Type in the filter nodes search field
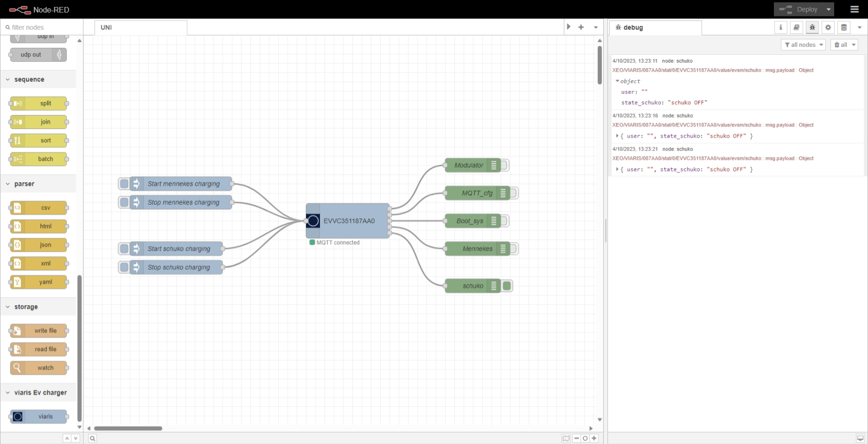Screen dimensions: 868x444 click(42, 27)
